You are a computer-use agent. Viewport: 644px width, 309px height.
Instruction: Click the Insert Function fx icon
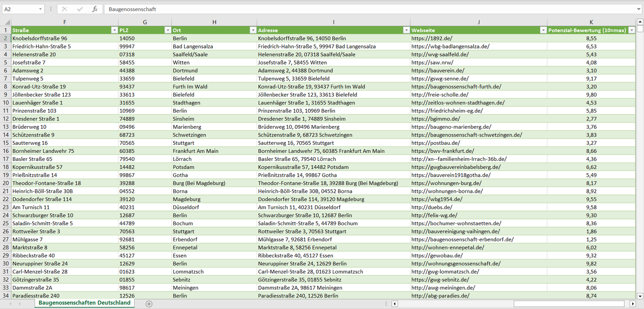pos(94,9)
